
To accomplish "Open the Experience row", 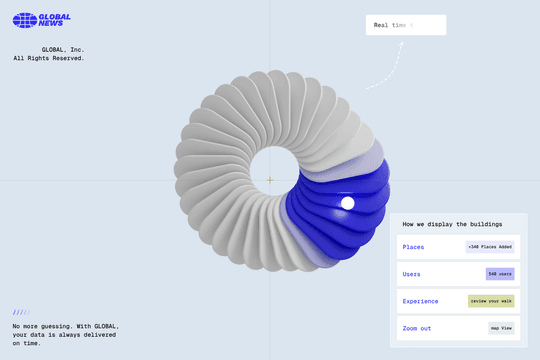I will pyautogui.click(x=458, y=301).
